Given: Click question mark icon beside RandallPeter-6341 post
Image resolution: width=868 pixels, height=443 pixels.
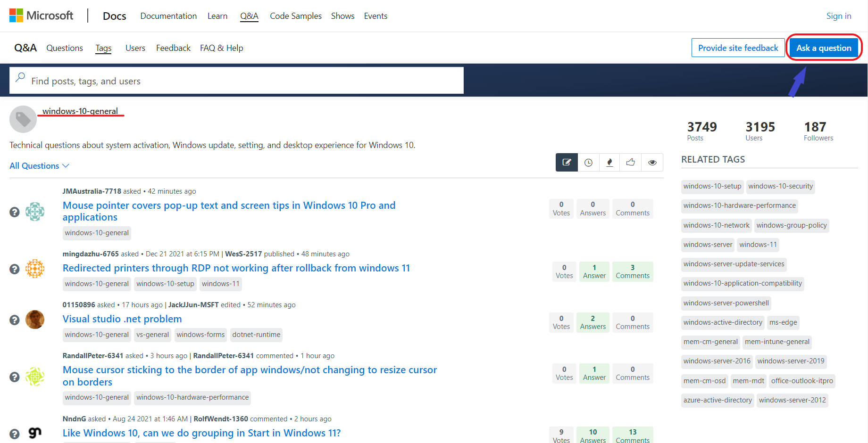Looking at the screenshot, I should [15, 377].
